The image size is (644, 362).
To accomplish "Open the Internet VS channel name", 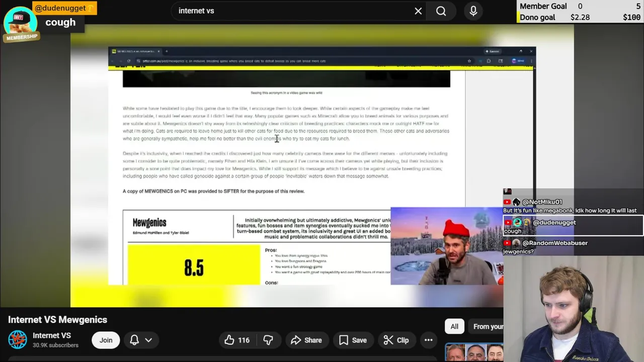I will point(52,335).
